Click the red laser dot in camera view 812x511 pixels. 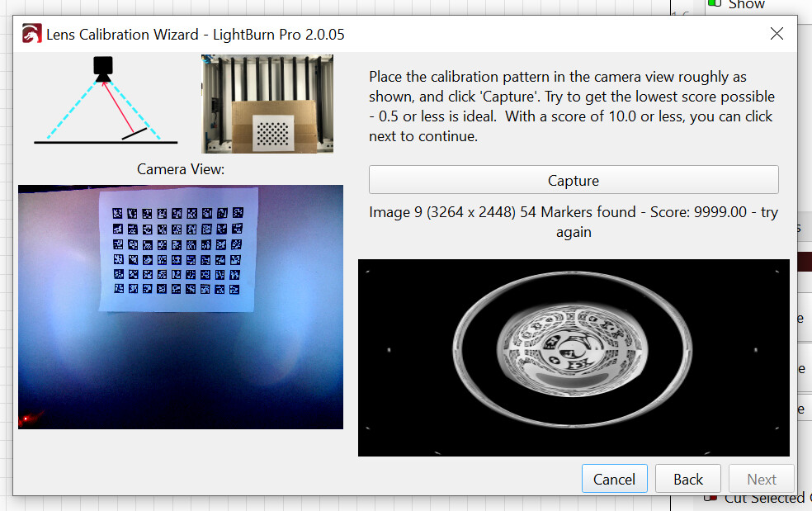coord(26,419)
